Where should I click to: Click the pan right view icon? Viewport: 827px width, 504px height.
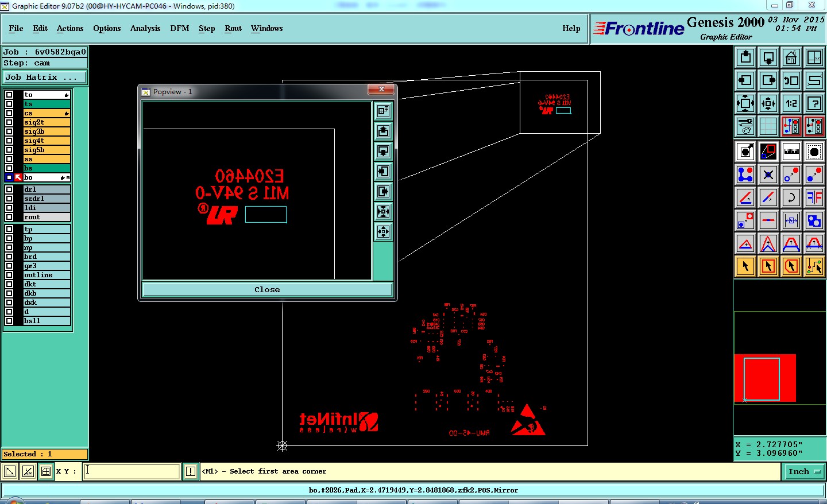(x=768, y=80)
